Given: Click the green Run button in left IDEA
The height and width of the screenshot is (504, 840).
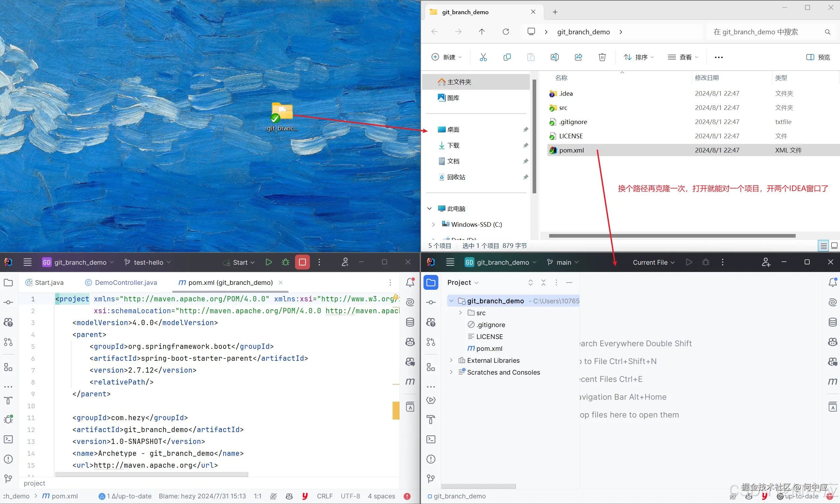Looking at the screenshot, I should coord(269,262).
